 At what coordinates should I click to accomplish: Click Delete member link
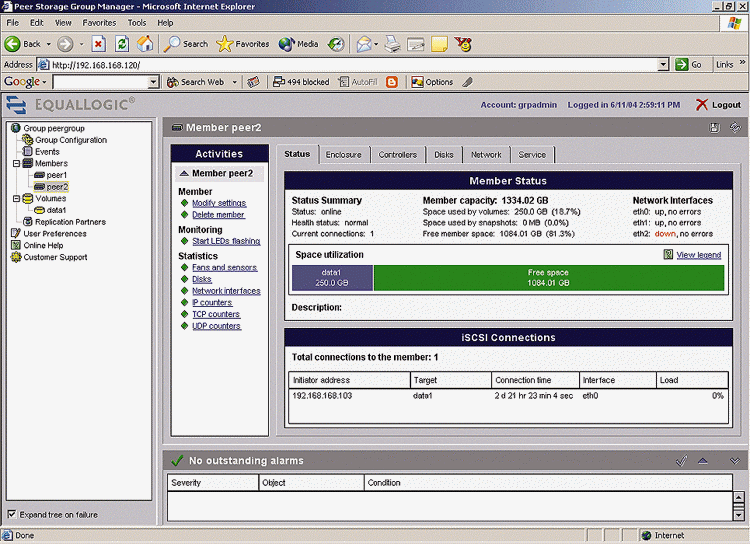tap(218, 215)
